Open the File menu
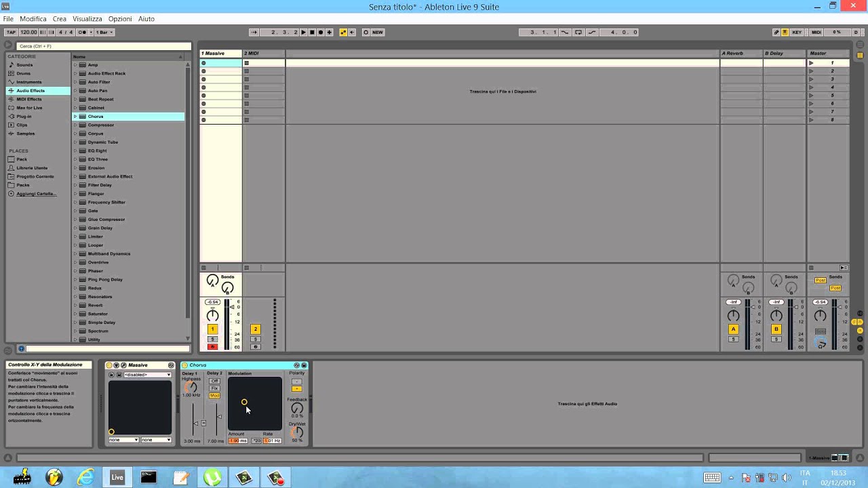The width and height of the screenshot is (868, 488). click(8, 19)
